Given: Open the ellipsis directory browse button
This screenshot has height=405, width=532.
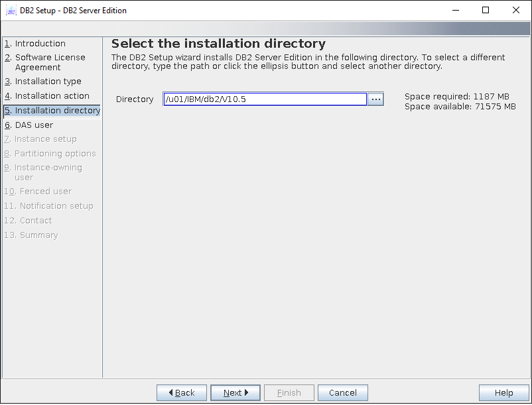Looking at the screenshot, I should pos(375,99).
